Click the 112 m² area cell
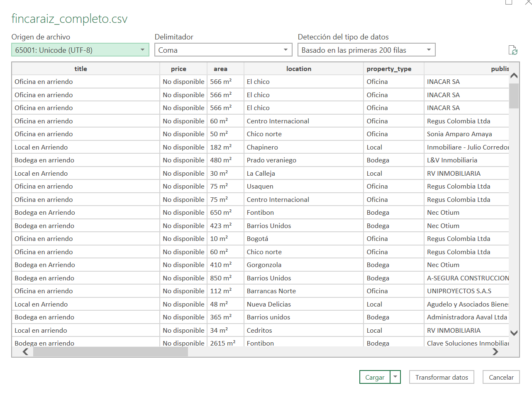This screenshot has height=400, width=532. point(225,291)
